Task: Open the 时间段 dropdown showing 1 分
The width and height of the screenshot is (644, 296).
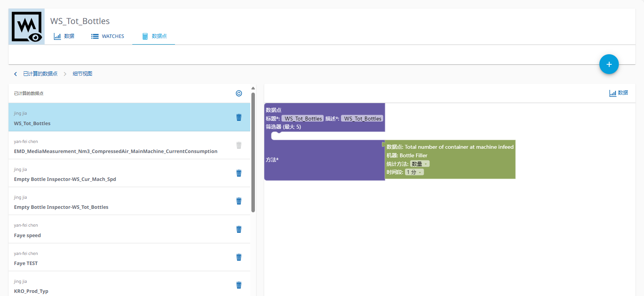Action: (x=414, y=172)
